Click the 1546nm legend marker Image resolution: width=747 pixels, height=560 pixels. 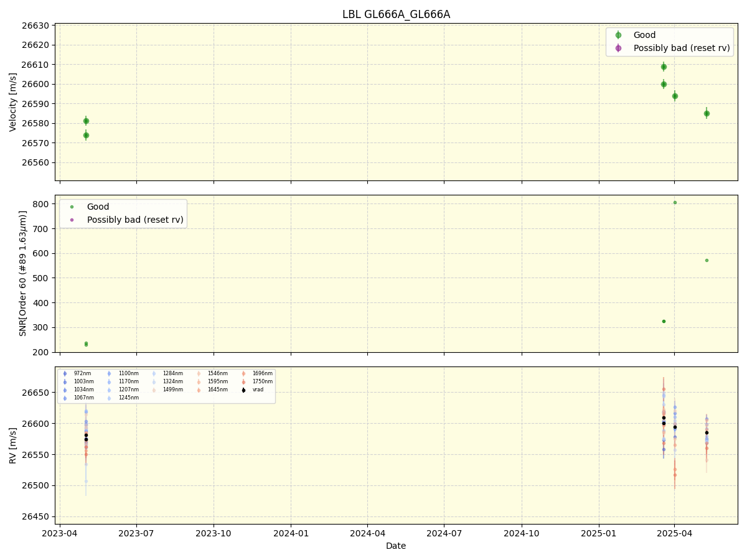click(199, 374)
